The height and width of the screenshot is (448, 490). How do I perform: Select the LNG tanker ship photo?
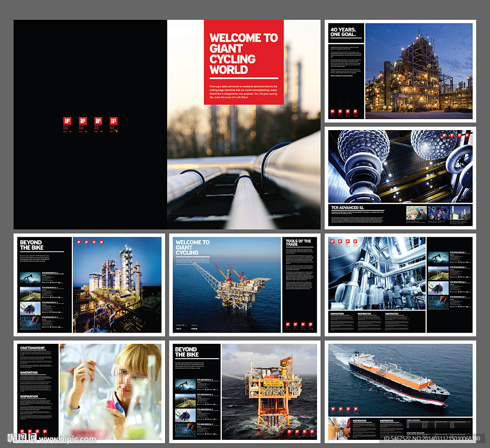pos(400,380)
